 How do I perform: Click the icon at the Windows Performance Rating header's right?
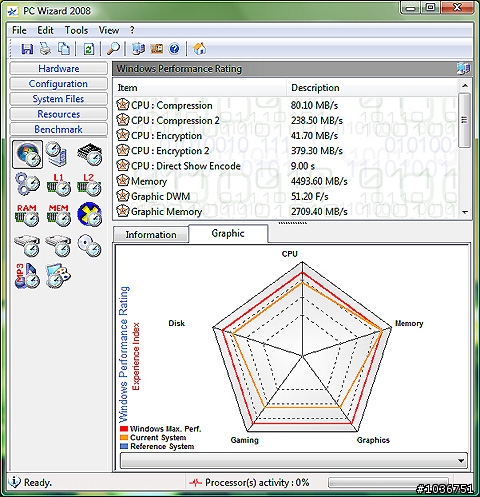(463, 69)
